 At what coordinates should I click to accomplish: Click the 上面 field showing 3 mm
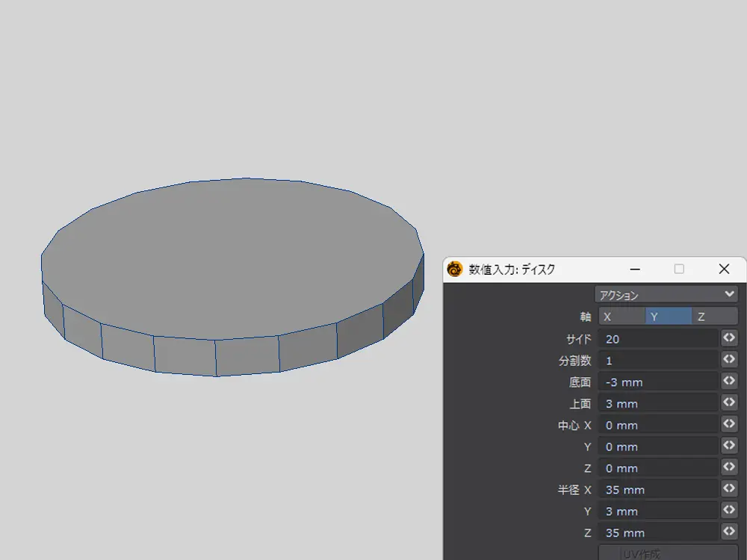(658, 404)
